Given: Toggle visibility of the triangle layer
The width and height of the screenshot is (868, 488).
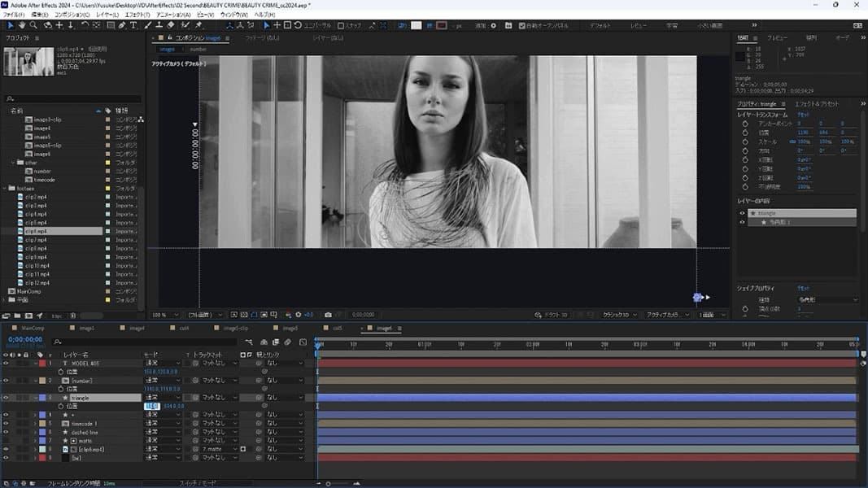Looking at the screenshot, I should click(6, 398).
